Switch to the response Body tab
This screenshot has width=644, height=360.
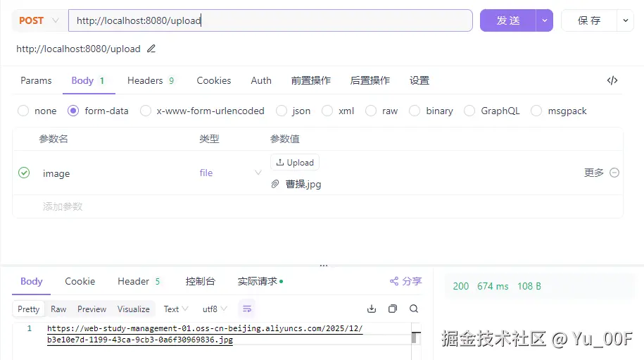[32, 282]
